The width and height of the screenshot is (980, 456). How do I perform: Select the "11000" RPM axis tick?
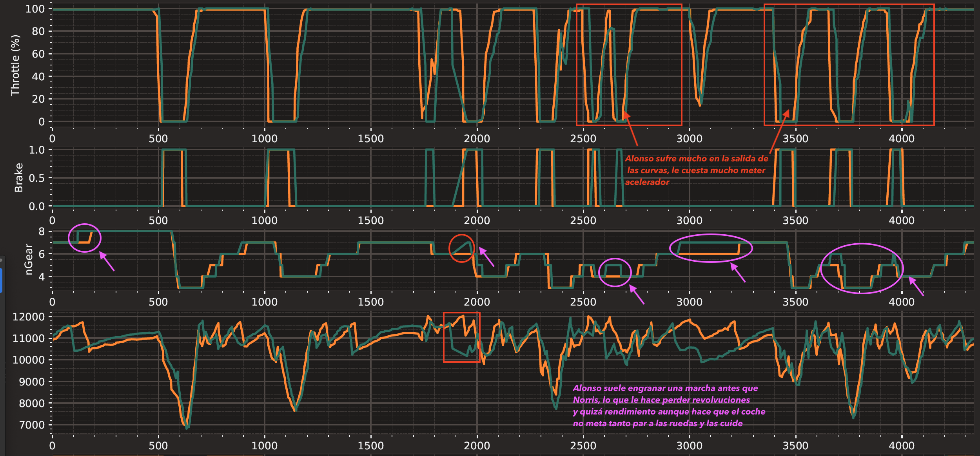(x=29, y=338)
